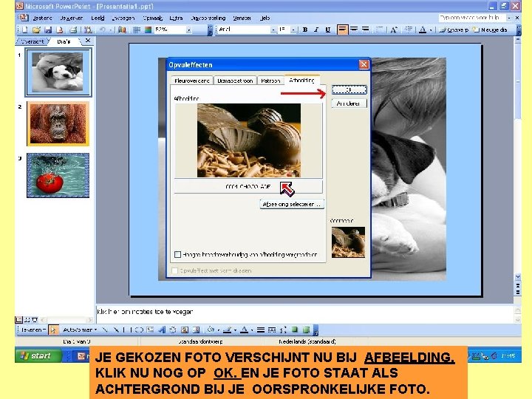Image resolution: width=532 pixels, height=399 pixels.
Task: Toggle the lock picture aspect ratio checkbox
Action: (177, 254)
